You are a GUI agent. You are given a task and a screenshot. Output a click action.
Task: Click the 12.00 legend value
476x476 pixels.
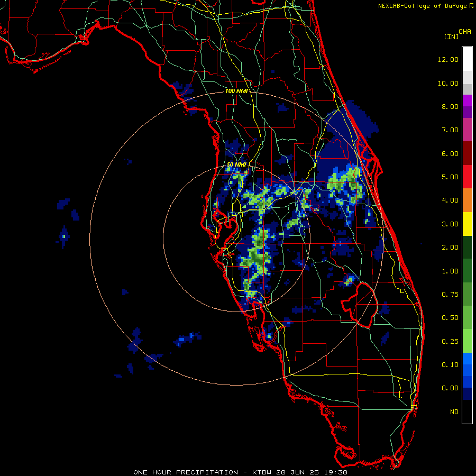(x=448, y=59)
